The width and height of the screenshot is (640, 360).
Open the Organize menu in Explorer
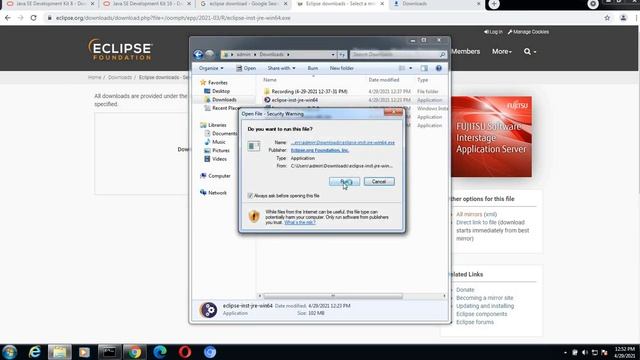click(x=211, y=68)
